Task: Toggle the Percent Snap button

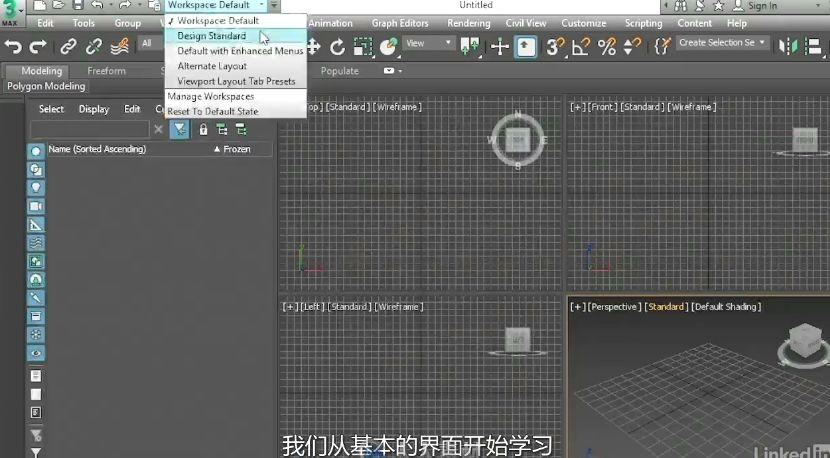Action: [x=607, y=47]
